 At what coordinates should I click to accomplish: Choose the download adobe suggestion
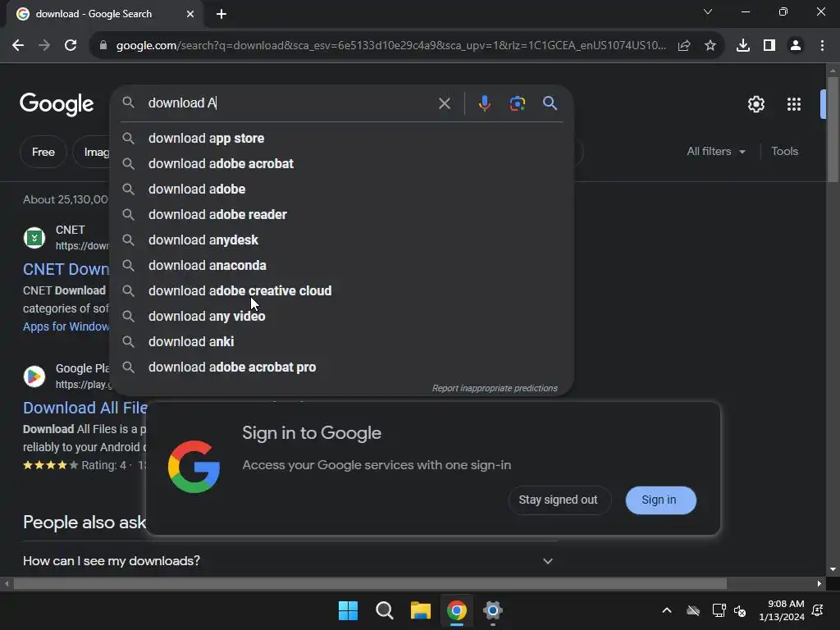(x=342, y=189)
